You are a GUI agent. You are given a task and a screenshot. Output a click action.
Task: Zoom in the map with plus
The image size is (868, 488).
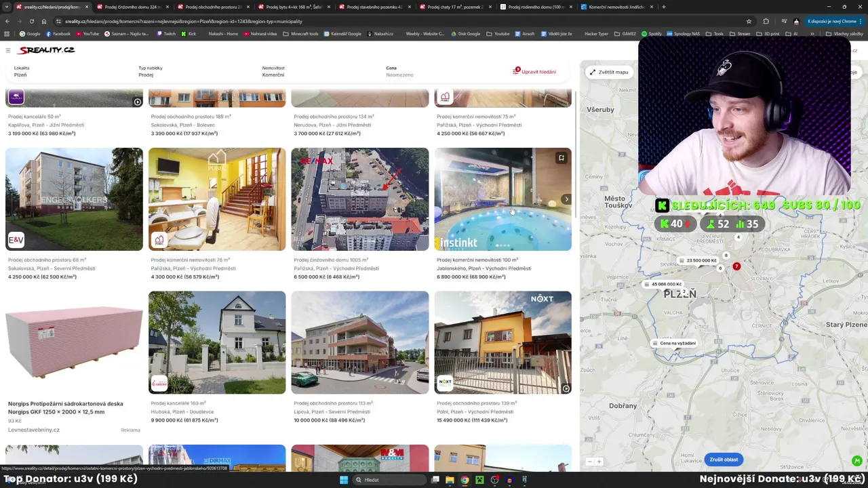pyautogui.click(x=599, y=462)
